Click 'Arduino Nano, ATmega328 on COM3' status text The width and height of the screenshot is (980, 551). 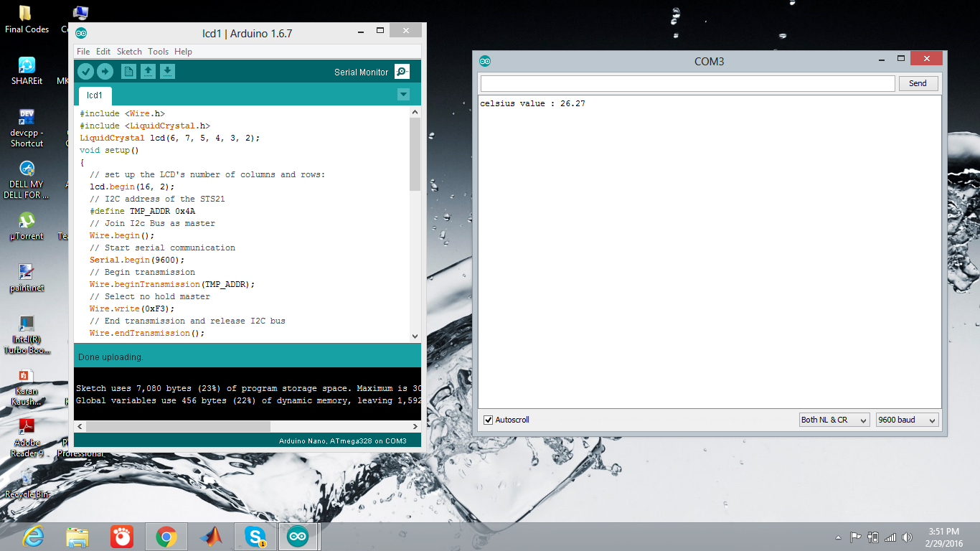pyautogui.click(x=343, y=441)
